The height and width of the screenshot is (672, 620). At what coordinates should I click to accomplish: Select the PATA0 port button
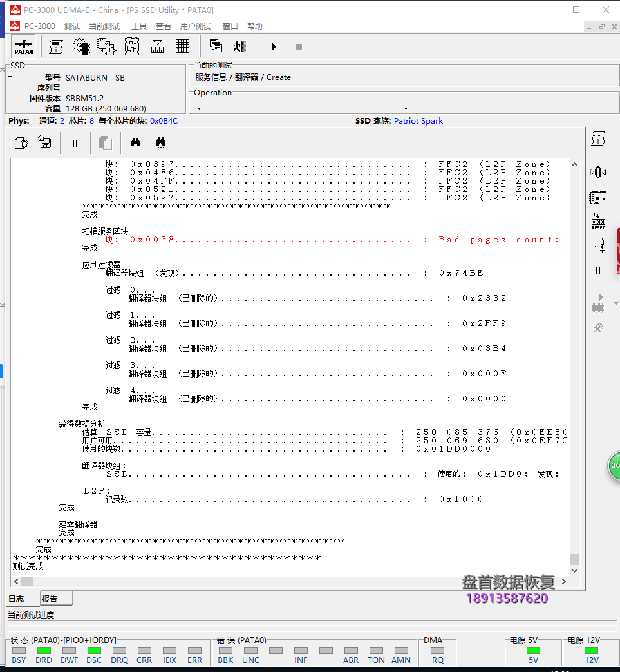tap(24, 47)
